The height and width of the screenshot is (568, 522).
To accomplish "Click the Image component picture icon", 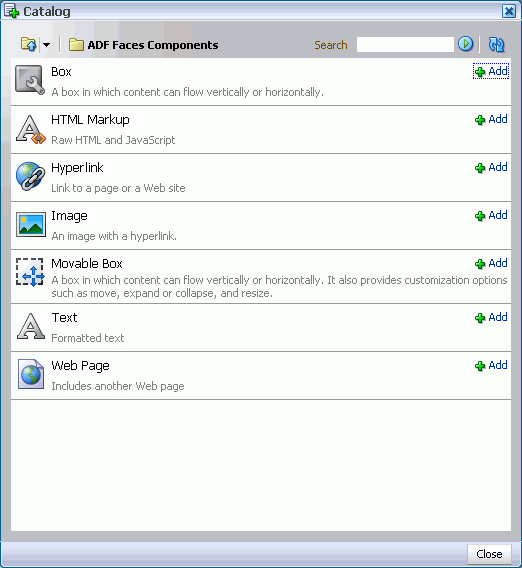I will point(31,224).
